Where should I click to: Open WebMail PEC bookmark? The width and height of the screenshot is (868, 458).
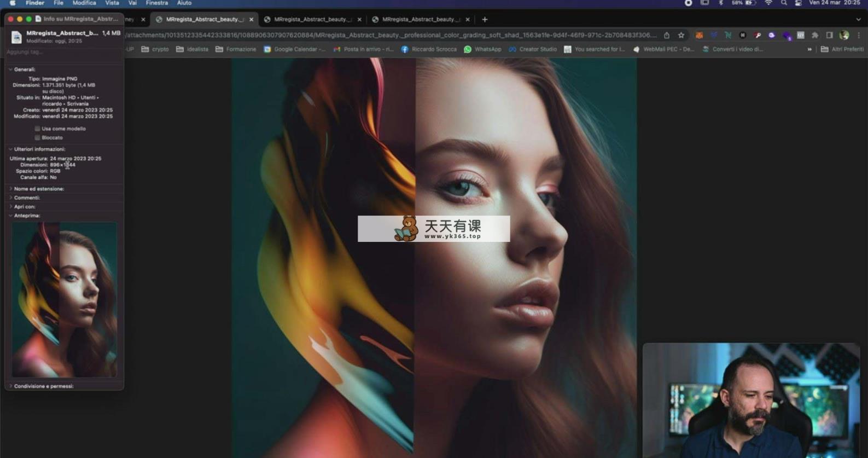(663, 49)
